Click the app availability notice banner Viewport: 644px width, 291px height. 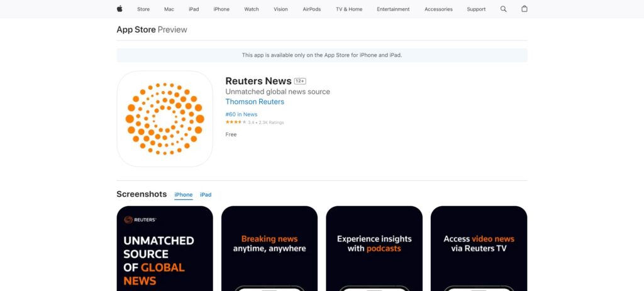point(322,55)
